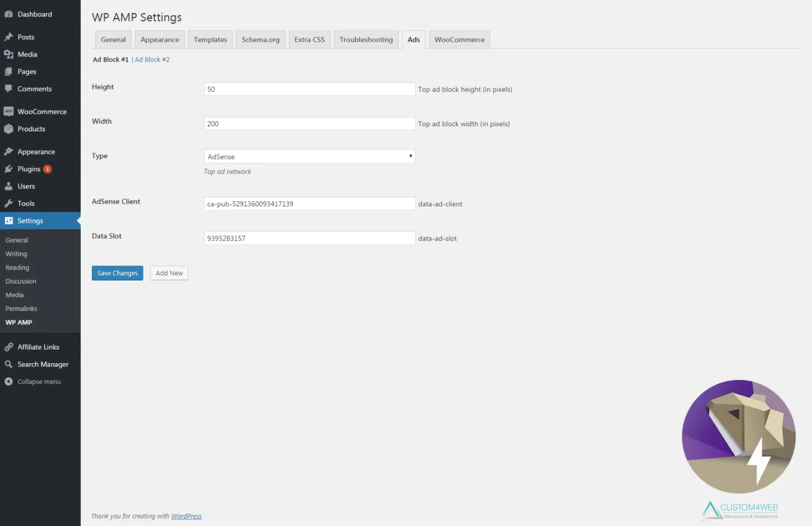Viewport: 812px width, 526px height.
Task: Collapse the admin sidebar menu
Action: click(39, 381)
